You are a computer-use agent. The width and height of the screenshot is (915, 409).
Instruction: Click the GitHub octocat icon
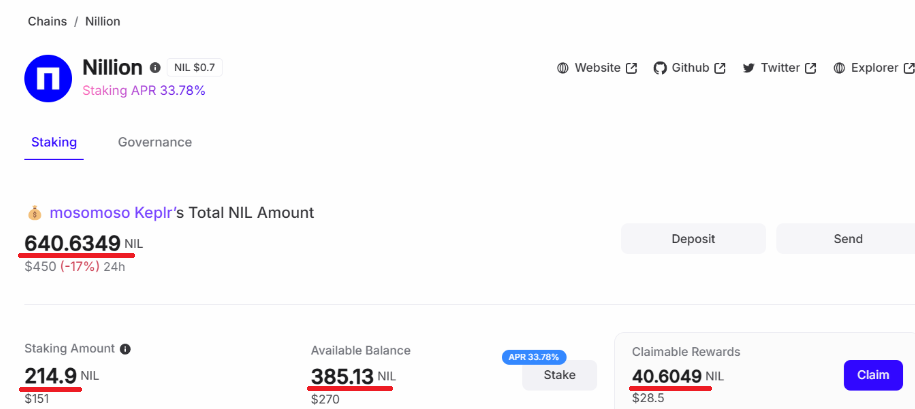pos(660,68)
